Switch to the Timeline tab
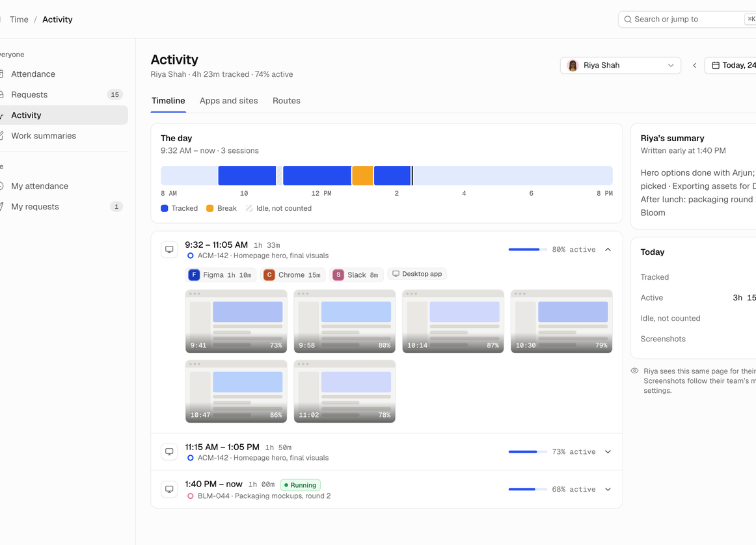The width and height of the screenshot is (756, 545). click(x=169, y=101)
